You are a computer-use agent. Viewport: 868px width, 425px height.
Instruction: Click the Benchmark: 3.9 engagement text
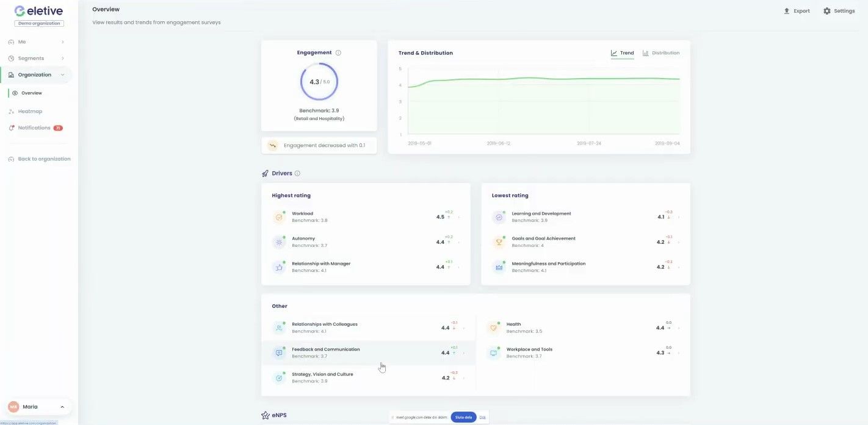coord(319,111)
